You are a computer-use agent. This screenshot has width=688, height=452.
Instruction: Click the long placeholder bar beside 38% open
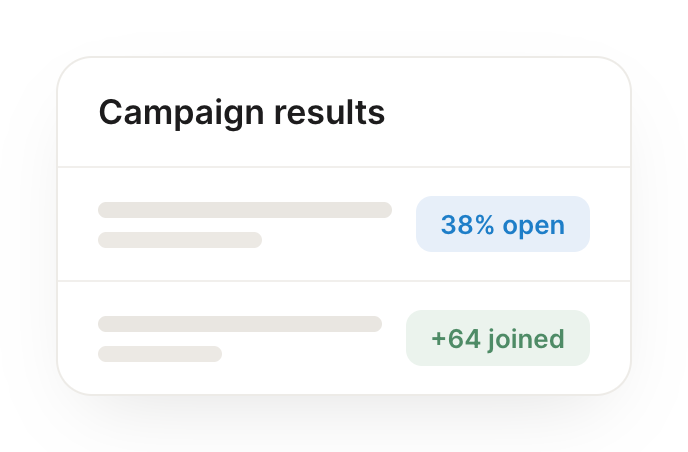pos(245,210)
